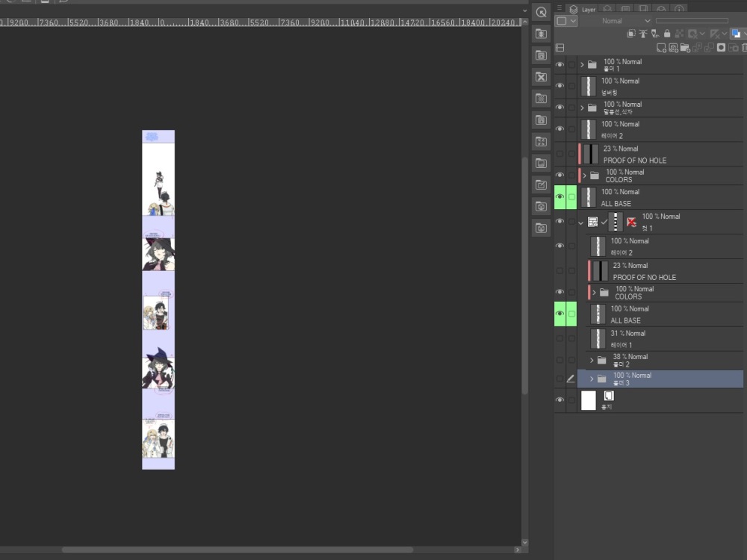Create a New Layer Folder
Screen dimensions: 747x560
685,48
